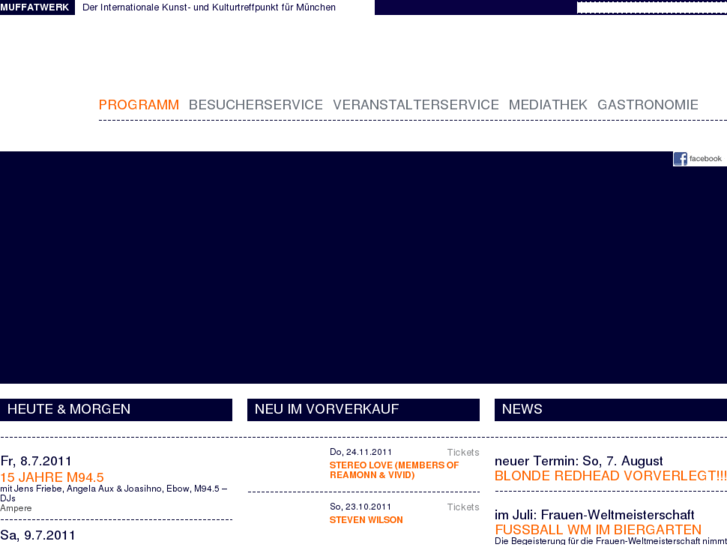Open FUSSBALL WM IM BIERGARTEN news item
Image resolution: width=727 pixels, height=545 pixels.
[598, 530]
